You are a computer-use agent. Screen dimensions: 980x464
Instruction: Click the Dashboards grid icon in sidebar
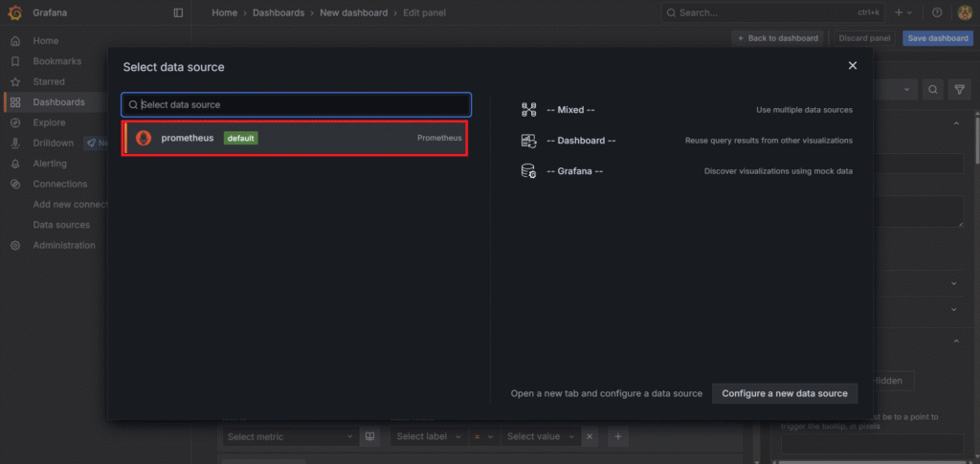(15, 101)
